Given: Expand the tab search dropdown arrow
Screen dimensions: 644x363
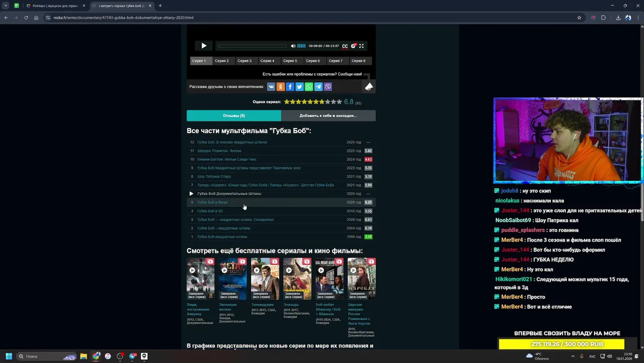Looking at the screenshot, I should [x=6, y=6].
